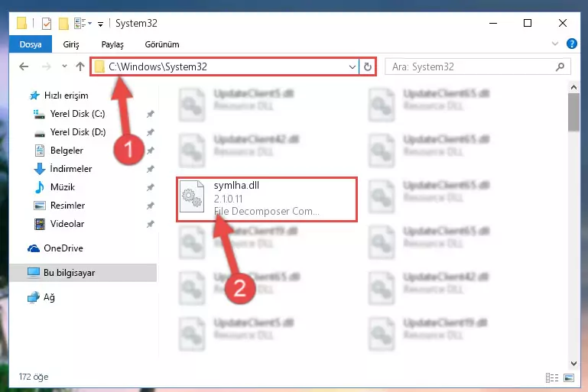Click the address bar showing C:\Windows\System32
Viewport: 588px width, 392px height.
pos(224,66)
